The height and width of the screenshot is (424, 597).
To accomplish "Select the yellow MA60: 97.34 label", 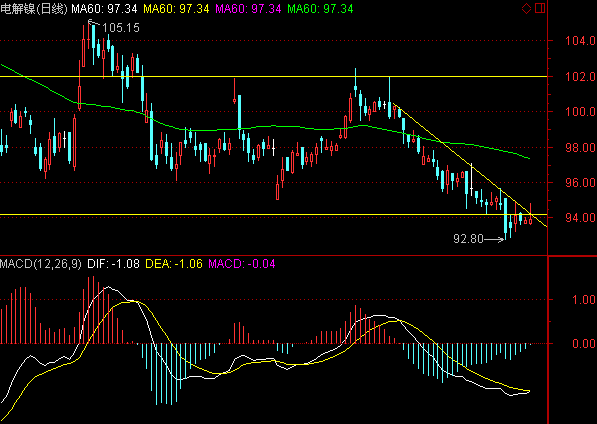I will [x=176, y=8].
